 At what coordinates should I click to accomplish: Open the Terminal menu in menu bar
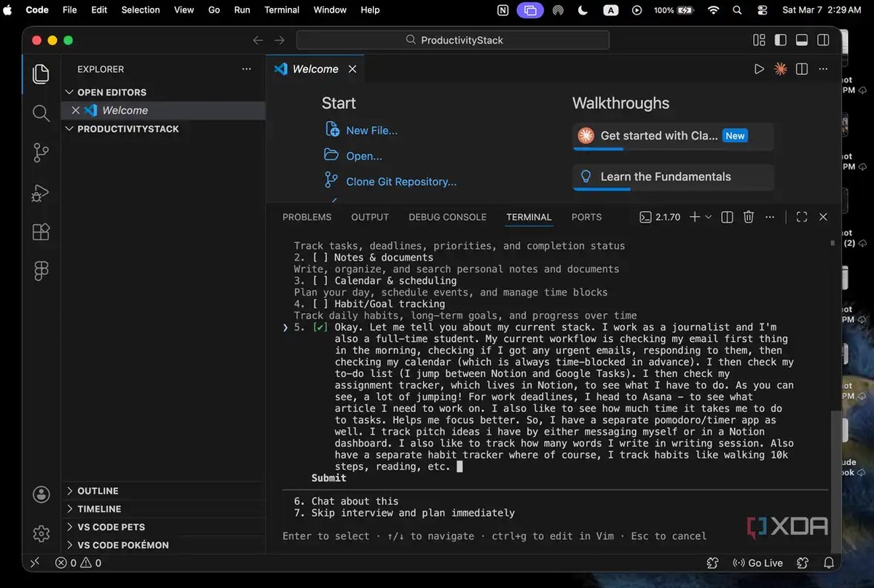click(x=282, y=10)
